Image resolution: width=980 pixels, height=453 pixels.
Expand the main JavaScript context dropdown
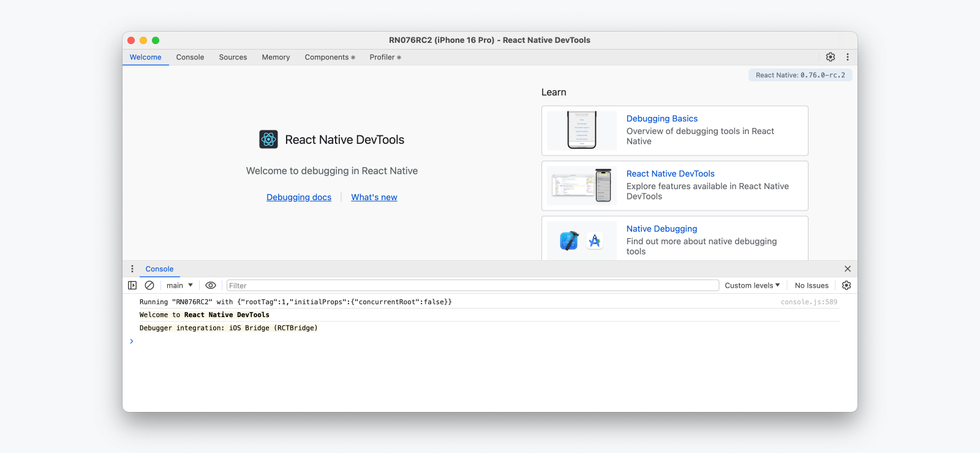point(179,285)
